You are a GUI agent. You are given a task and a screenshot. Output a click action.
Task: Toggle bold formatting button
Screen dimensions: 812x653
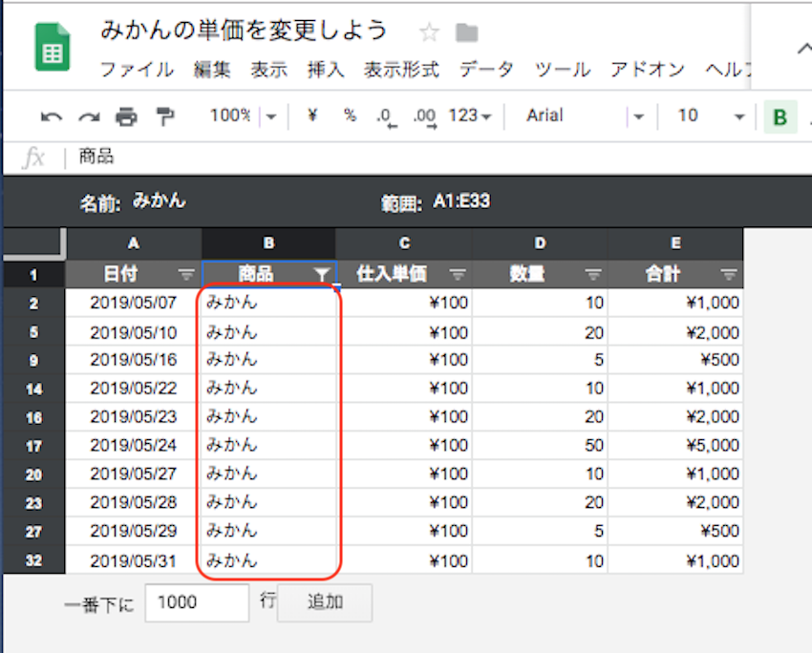(780, 117)
